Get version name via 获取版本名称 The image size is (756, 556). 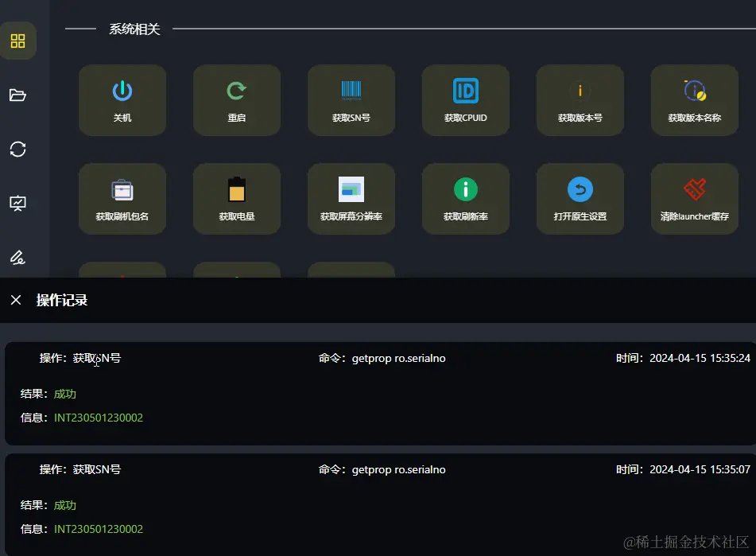pyautogui.click(x=695, y=100)
